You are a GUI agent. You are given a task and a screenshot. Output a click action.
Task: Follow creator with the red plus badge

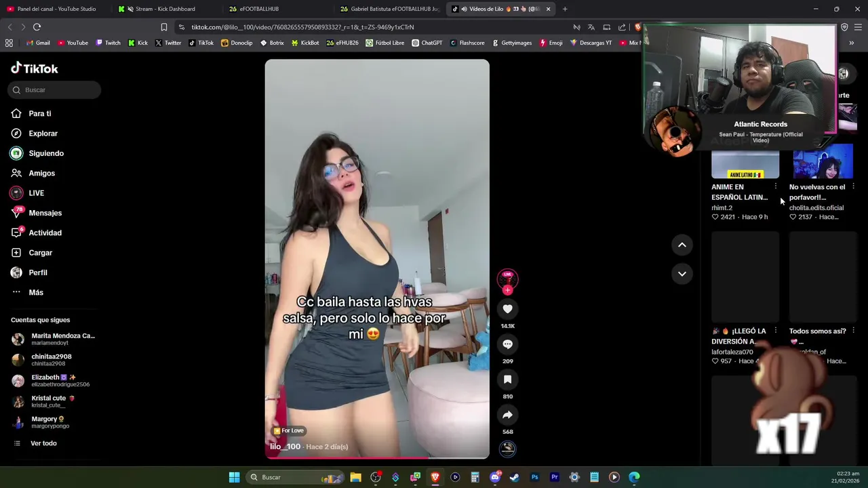507,290
